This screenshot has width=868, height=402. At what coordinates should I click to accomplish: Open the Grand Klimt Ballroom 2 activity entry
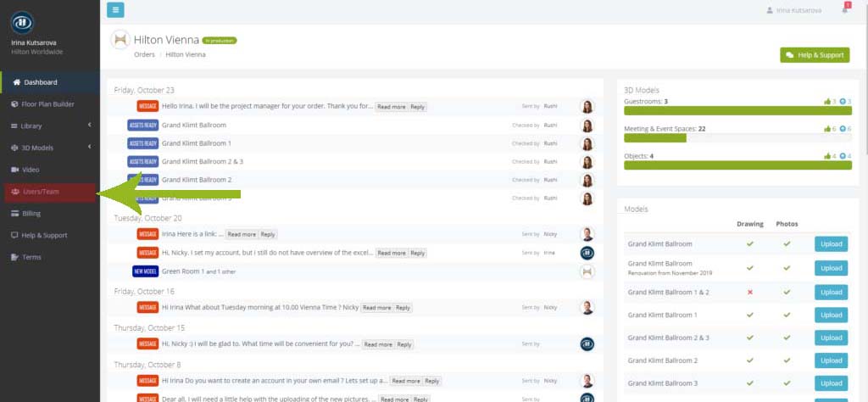tap(197, 180)
